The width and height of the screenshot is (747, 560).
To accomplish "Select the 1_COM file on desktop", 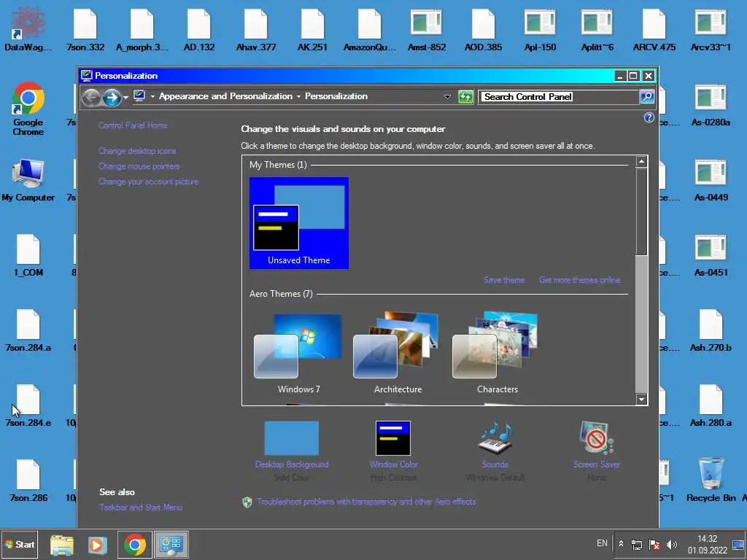I will pos(28,256).
